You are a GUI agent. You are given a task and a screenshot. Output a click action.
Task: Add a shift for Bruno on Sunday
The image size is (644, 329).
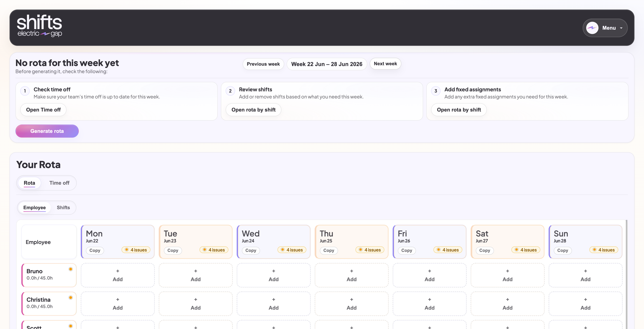tap(586, 275)
